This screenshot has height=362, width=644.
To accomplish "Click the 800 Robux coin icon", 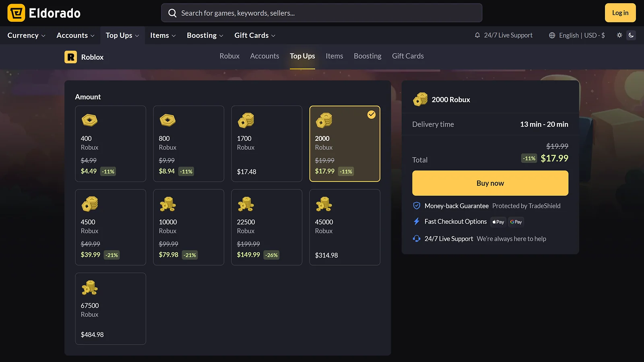I will pyautogui.click(x=167, y=120).
